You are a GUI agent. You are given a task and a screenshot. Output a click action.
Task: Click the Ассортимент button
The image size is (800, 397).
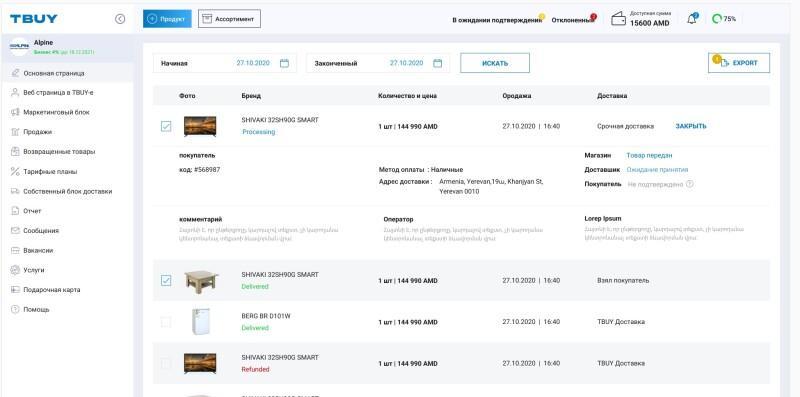(230, 19)
